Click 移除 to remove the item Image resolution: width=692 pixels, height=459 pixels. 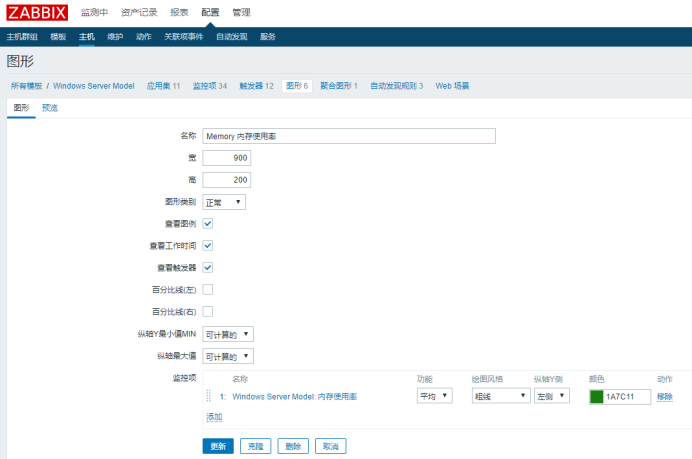click(x=665, y=396)
